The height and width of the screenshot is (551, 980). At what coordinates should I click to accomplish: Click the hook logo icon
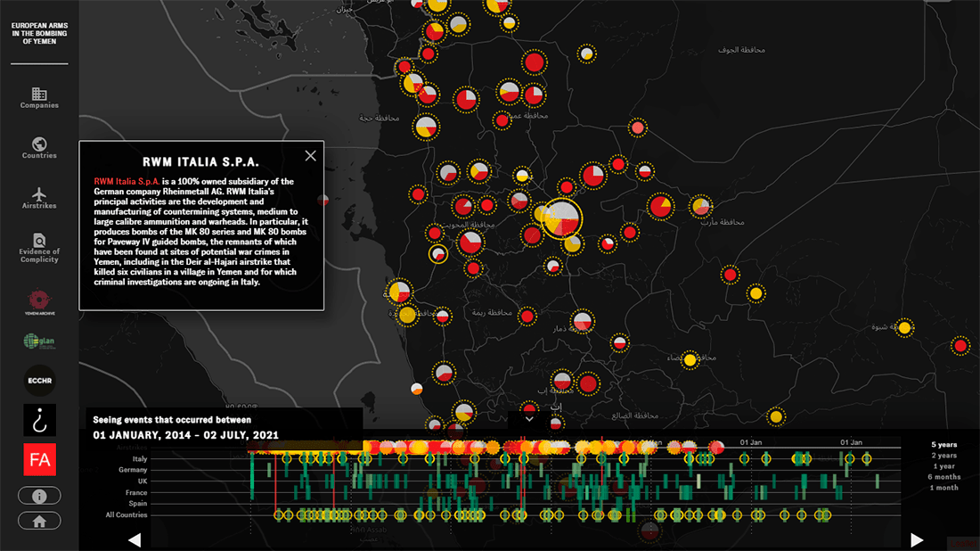coord(39,420)
